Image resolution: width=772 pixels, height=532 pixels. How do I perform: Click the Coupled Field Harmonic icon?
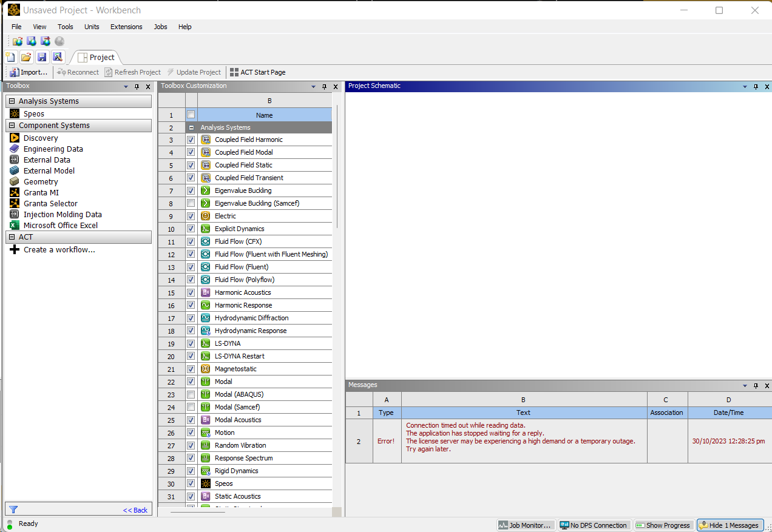click(x=206, y=140)
